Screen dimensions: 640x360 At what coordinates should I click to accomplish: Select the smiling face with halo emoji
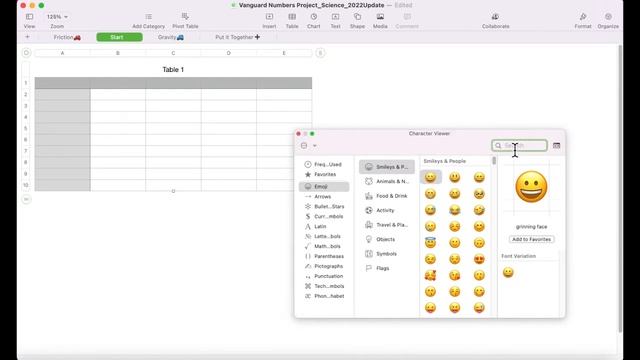430,242
